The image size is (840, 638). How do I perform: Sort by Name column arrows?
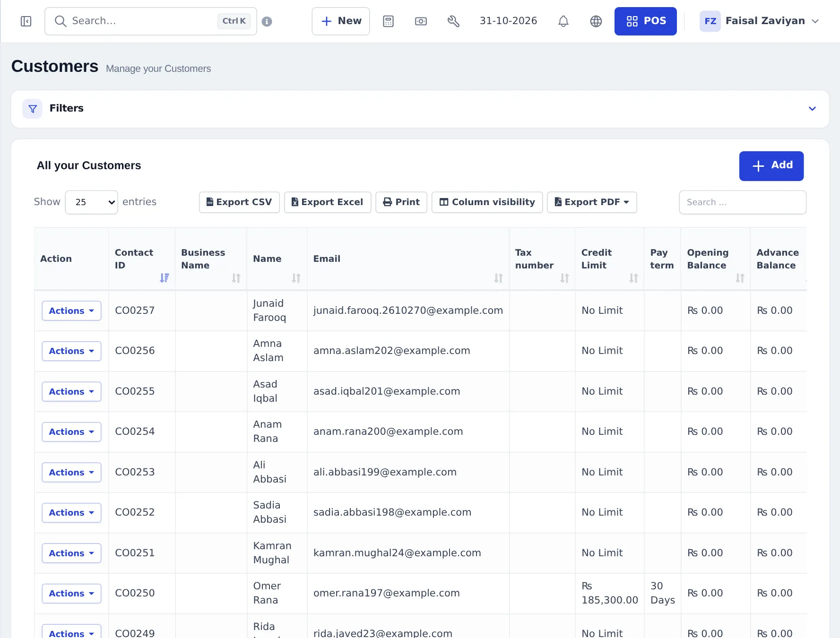(x=296, y=278)
